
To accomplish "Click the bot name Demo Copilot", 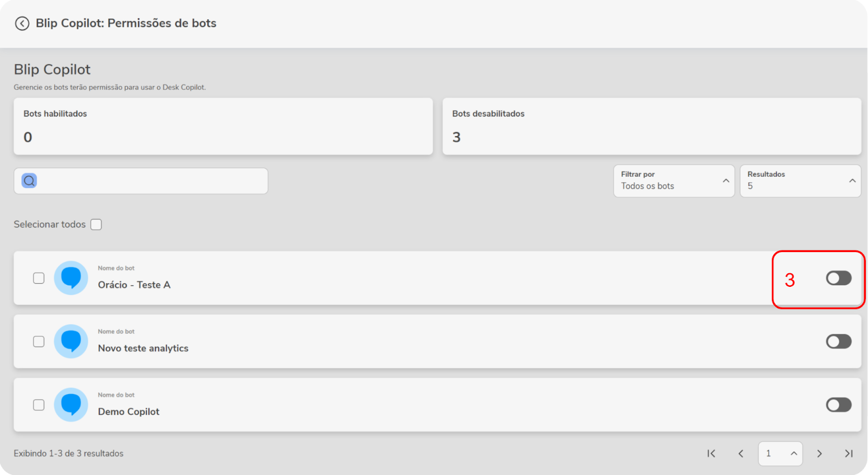I will coord(129,412).
